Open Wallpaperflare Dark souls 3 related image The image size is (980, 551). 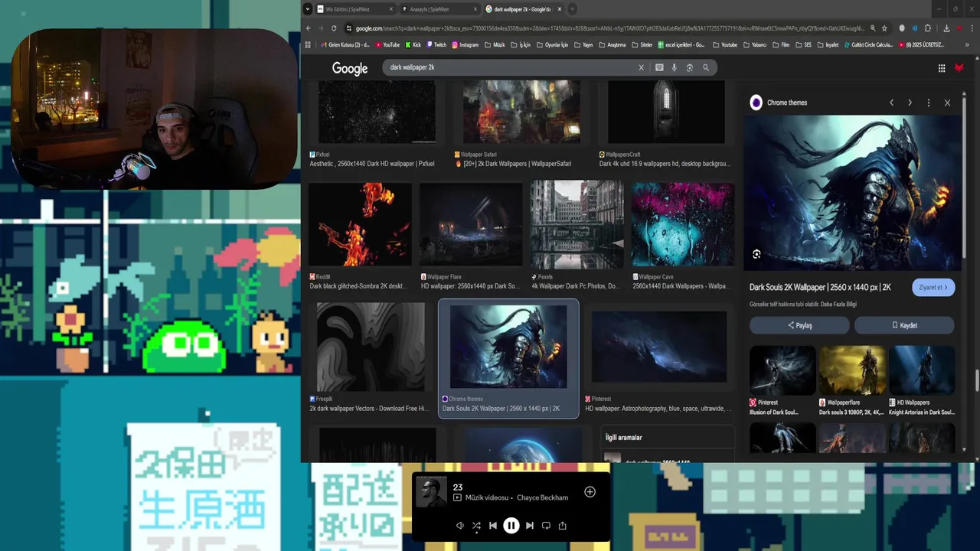click(x=852, y=370)
